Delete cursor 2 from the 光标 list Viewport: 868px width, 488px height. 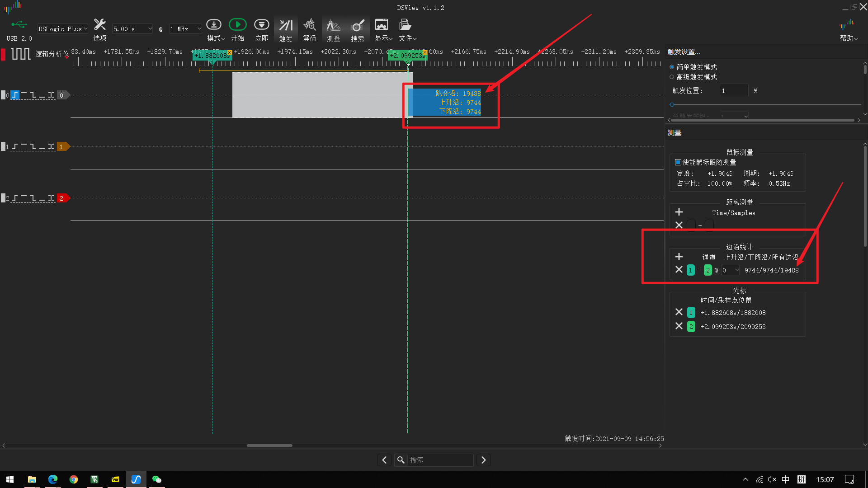pos(679,326)
